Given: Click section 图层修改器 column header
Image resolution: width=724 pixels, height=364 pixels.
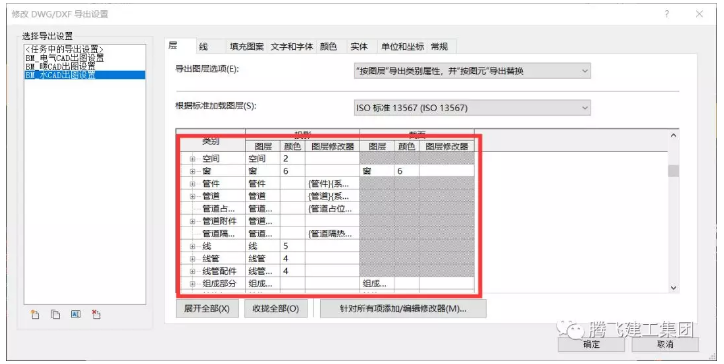Looking at the screenshot, I should coord(446,146).
